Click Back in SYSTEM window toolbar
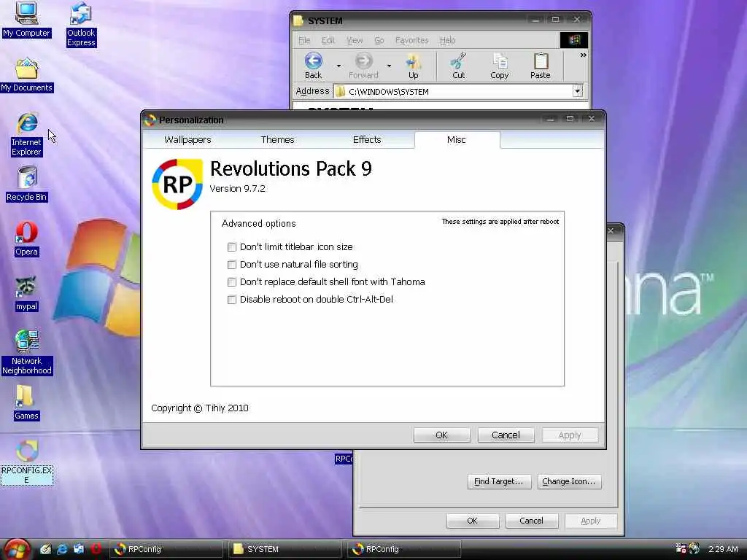 [x=313, y=66]
